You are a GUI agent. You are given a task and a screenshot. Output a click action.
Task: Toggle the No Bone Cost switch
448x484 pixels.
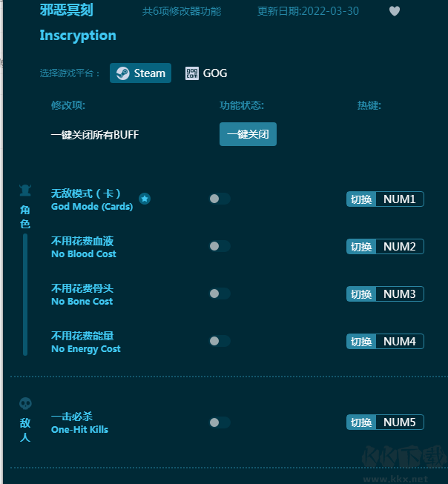[219, 294]
